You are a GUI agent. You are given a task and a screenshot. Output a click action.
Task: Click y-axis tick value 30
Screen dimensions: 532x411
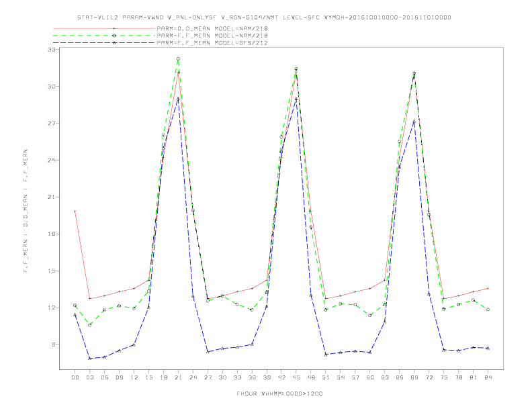52,87
